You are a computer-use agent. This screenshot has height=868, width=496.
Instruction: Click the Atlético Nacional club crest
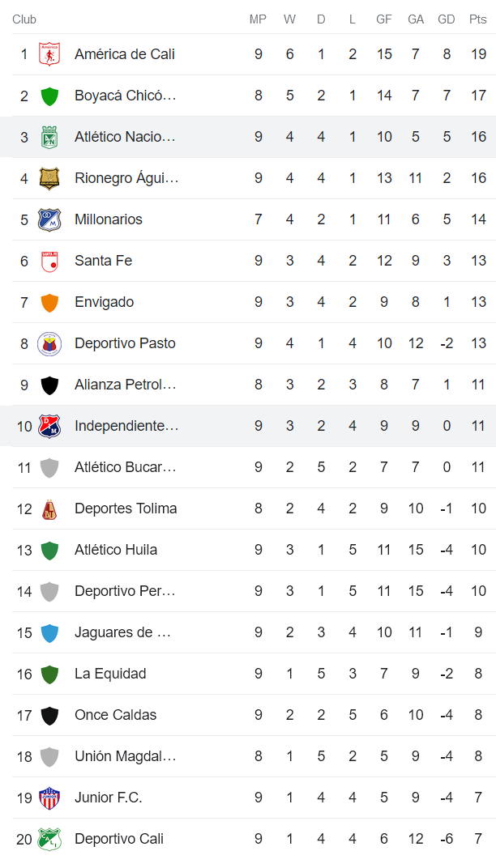(x=49, y=136)
